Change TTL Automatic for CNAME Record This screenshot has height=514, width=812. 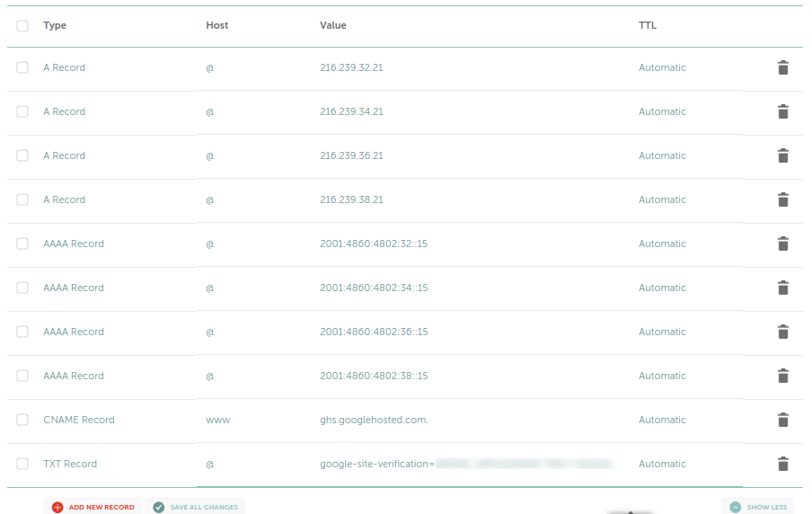[662, 420]
